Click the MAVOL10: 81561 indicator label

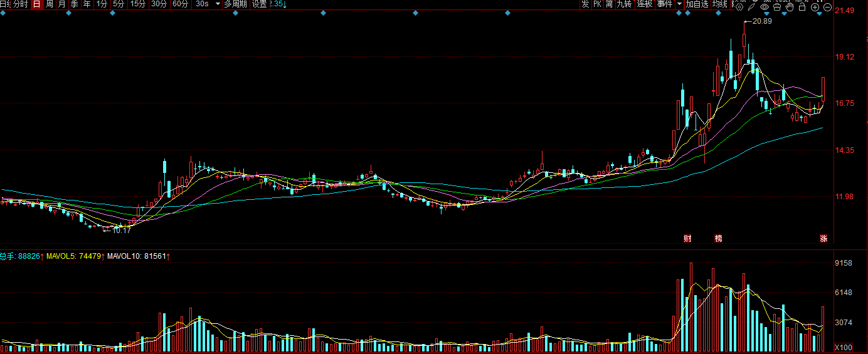tap(138, 256)
